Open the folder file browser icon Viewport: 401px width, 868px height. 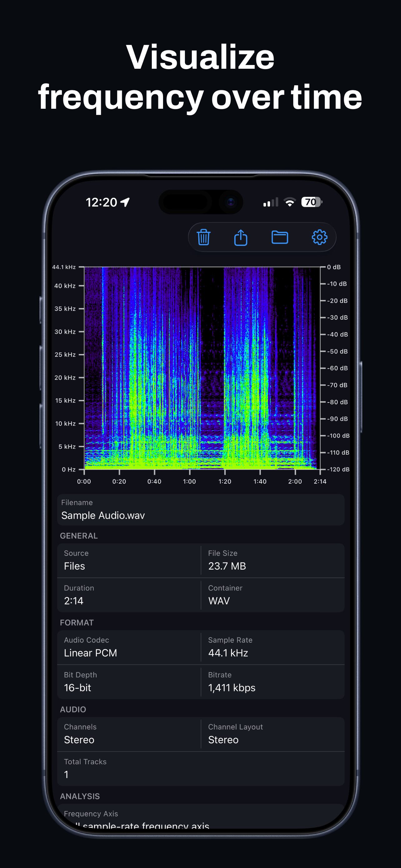click(x=280, y=237)
